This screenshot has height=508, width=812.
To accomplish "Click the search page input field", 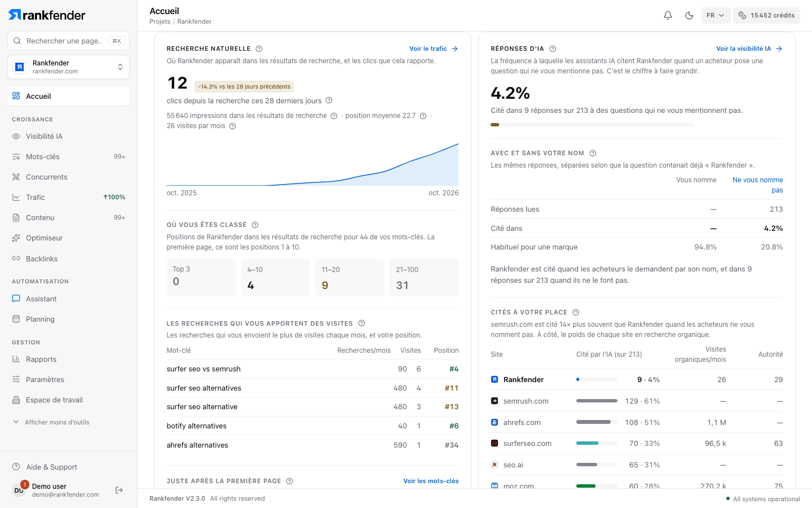I will click(68, 41).
